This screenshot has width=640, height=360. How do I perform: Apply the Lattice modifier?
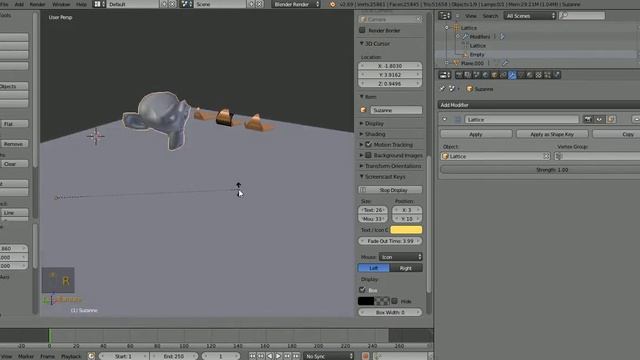tap(476, 134)
